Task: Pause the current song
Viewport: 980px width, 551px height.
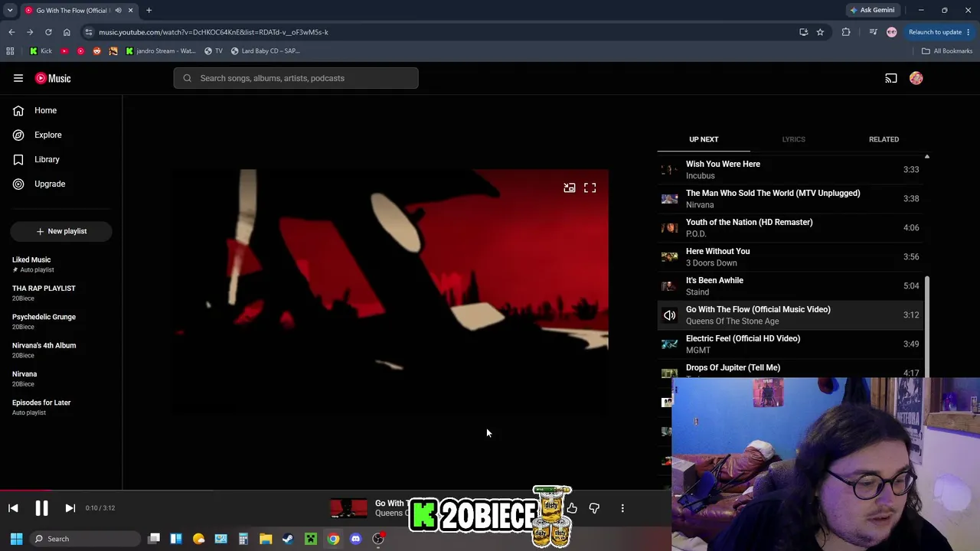Action: (41, 508)
